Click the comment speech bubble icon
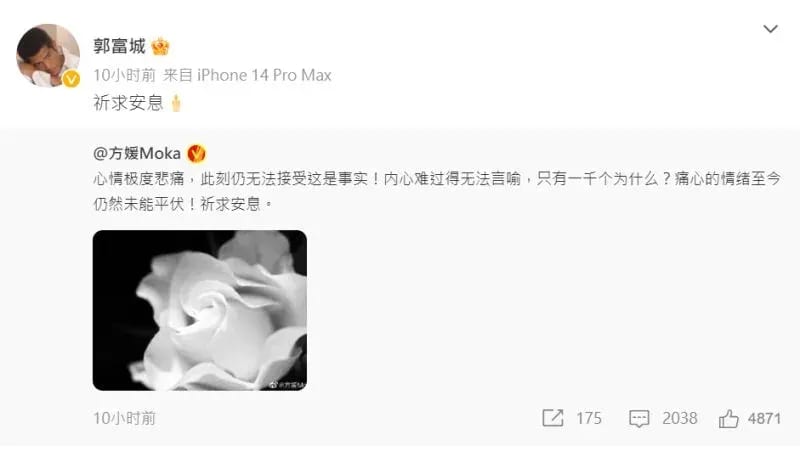The image size is (800, 451). point(639,418)
